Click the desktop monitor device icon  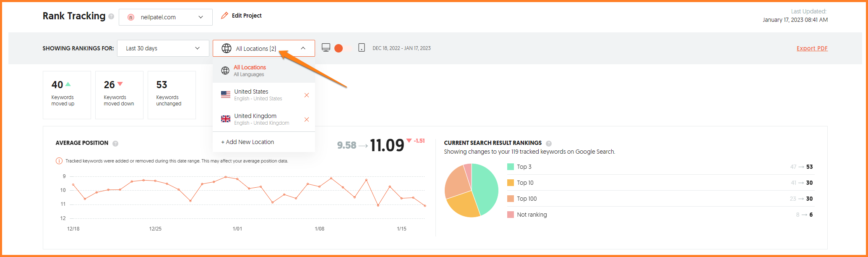click(326, 48)
